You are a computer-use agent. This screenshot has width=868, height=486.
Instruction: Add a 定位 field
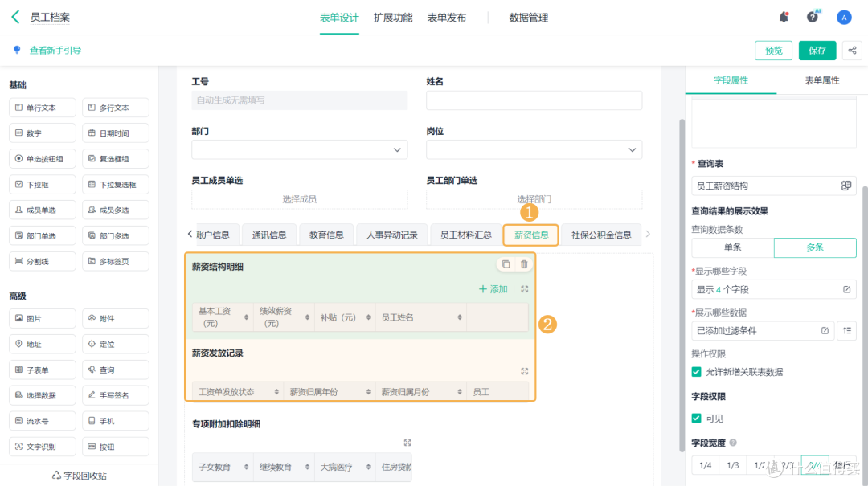click(116, 344)
